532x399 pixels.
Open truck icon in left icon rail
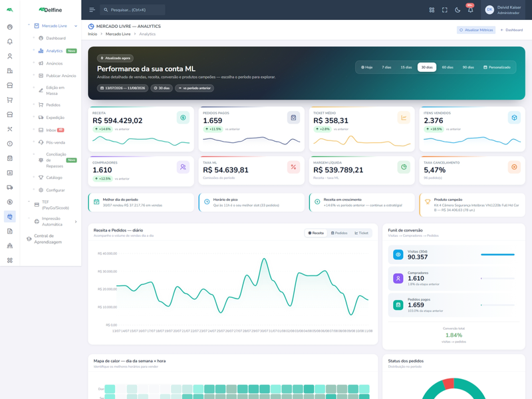(x=10, y=188)
